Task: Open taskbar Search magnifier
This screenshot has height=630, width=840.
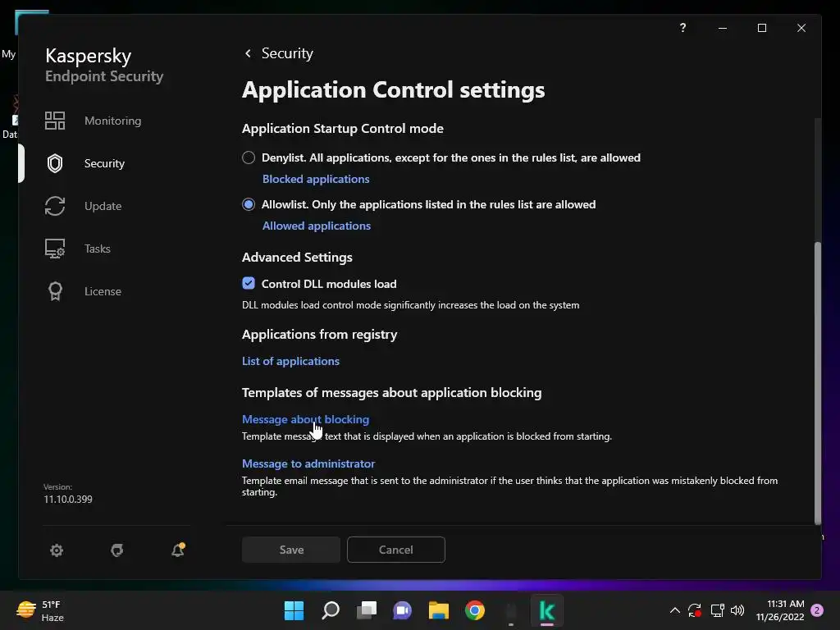Action: (x=330, y=610)
